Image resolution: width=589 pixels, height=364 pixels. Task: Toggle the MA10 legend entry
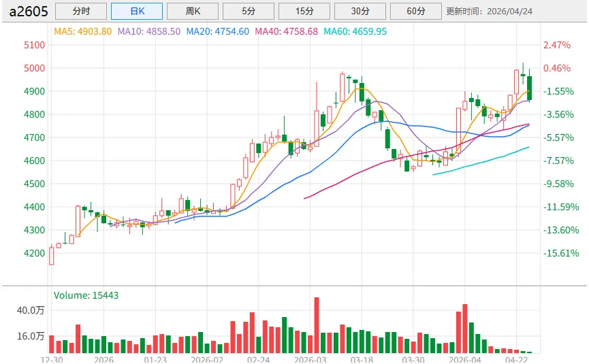[x=148, y=31]
